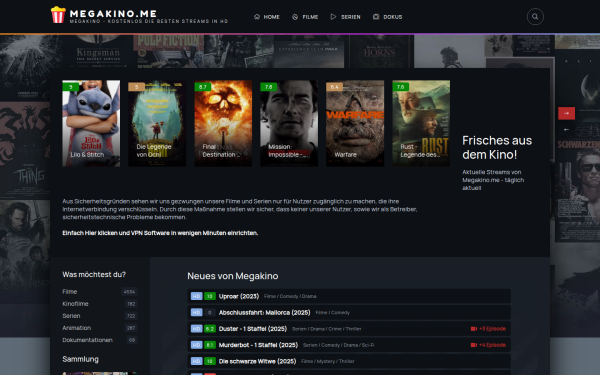Open the Rust - Legende des poster

pyautogui.click(x=421, y=123)
